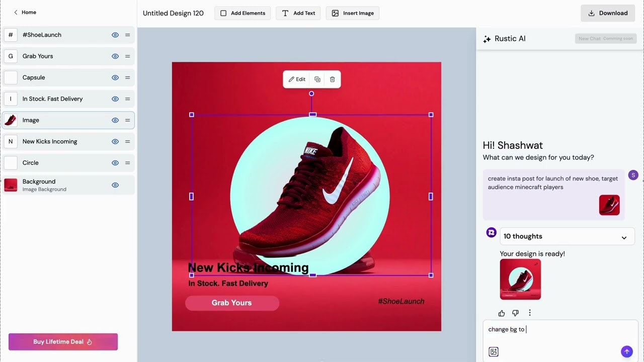Toggle visibility of Circle layer
Image resolution: width=644 pixels, height=362 pixels.
115,163
